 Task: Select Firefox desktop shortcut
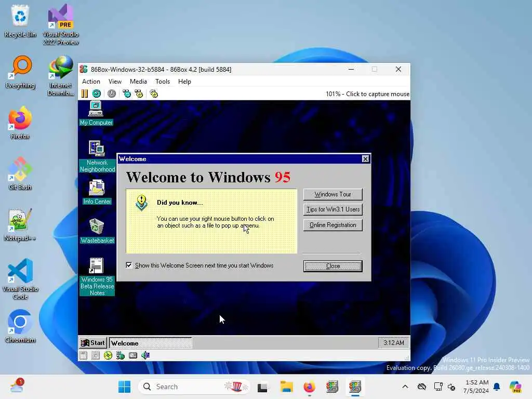click(20, 123)
